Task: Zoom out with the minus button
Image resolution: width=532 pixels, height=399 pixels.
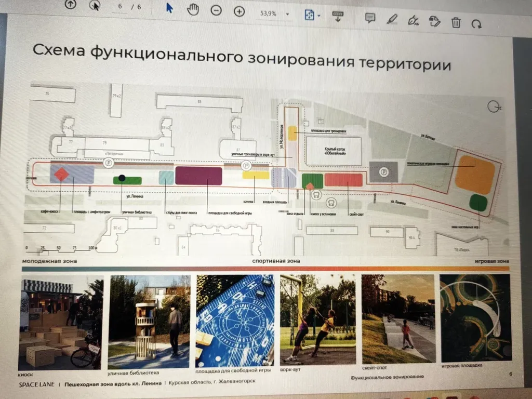Action: (x=216, y=11)
